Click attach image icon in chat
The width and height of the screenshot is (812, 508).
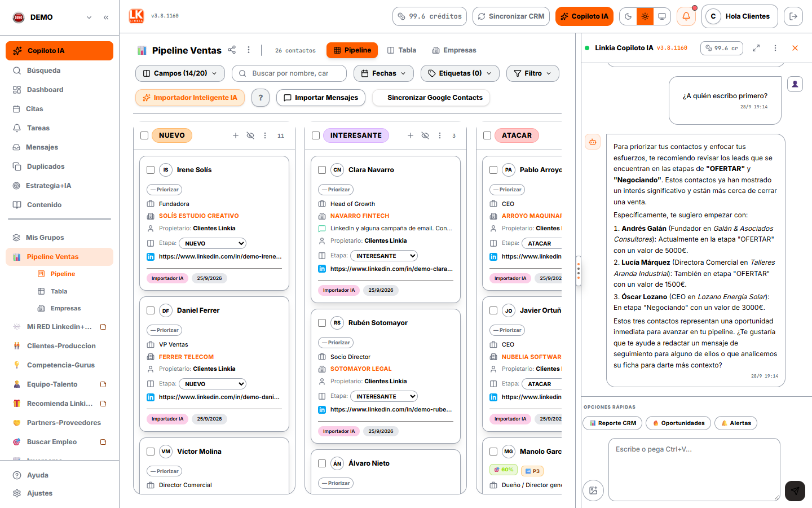click(593, 491)
